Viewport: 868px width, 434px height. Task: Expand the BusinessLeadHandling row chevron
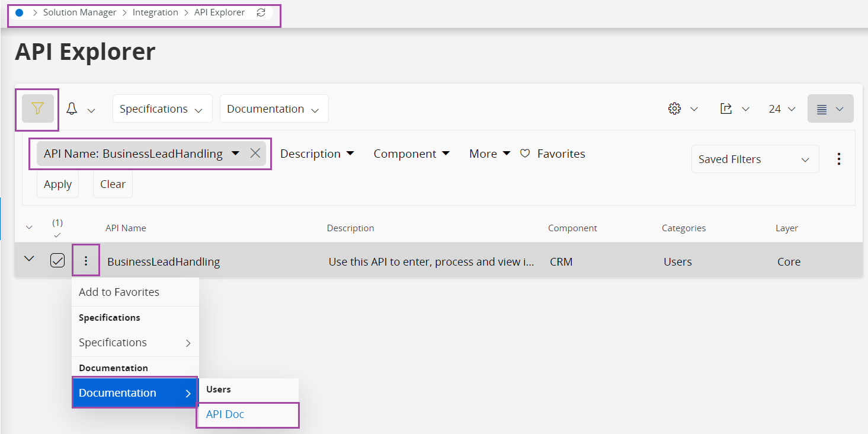[28, 259]
